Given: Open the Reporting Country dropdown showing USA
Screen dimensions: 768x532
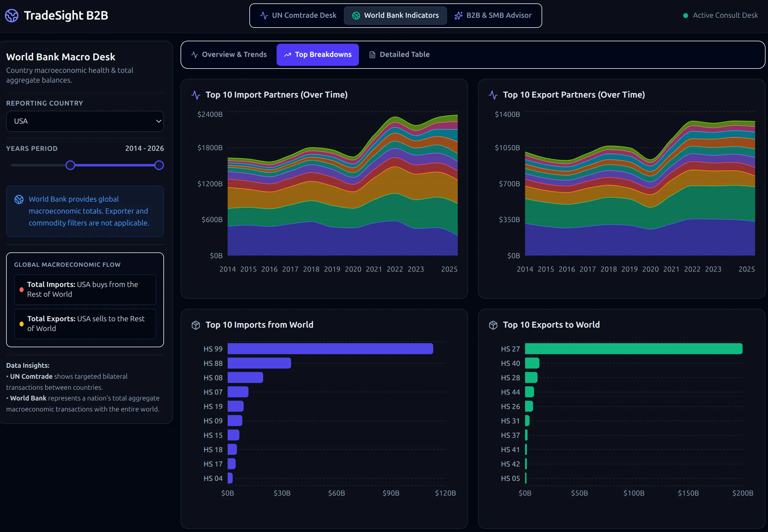Looking at the screenshot, I should click(x=85, y=121).
